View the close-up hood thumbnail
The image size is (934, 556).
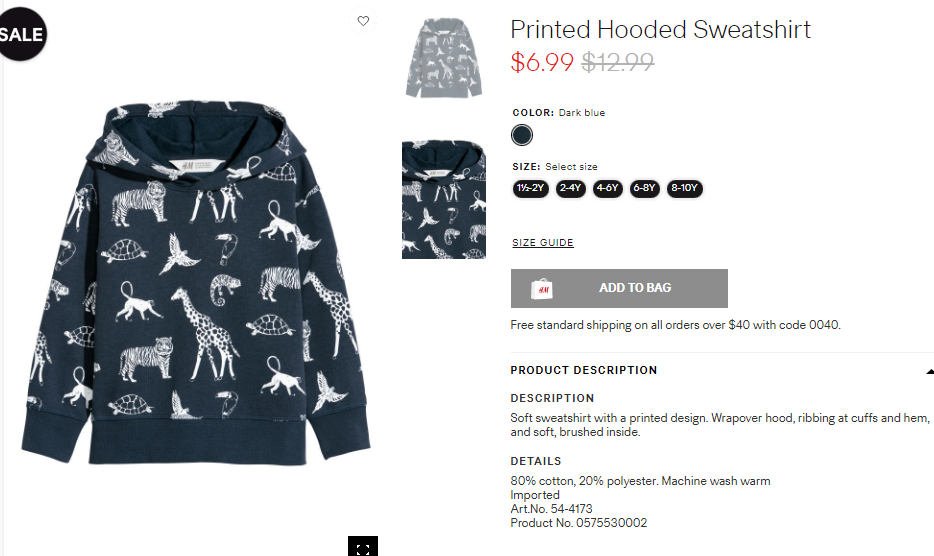pyautogui.click(x=444, y=200)
